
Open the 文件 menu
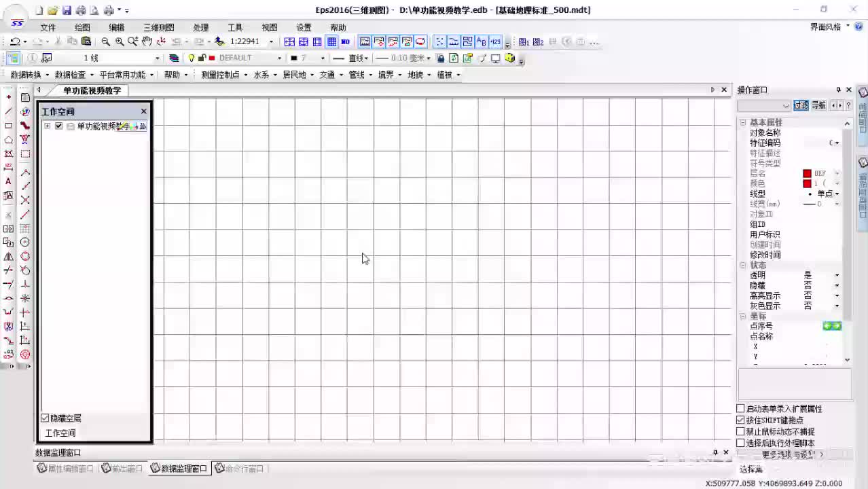[48, 28]
